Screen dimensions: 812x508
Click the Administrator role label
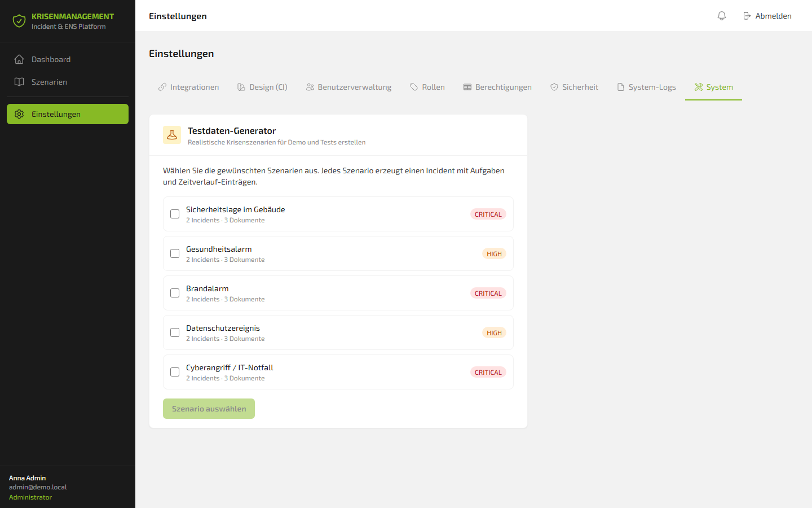[30, 497]
